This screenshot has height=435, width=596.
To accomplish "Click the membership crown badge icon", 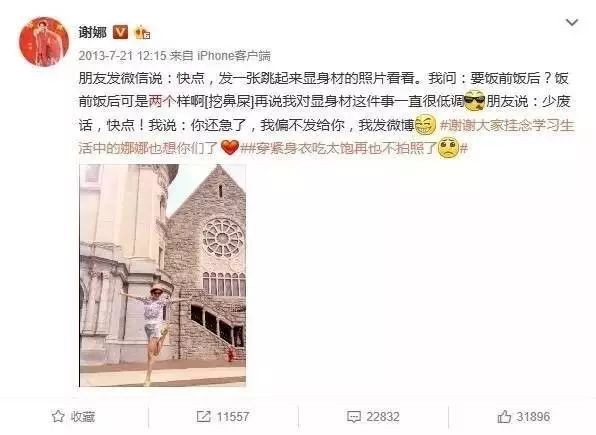I will [x=143, y=32].
